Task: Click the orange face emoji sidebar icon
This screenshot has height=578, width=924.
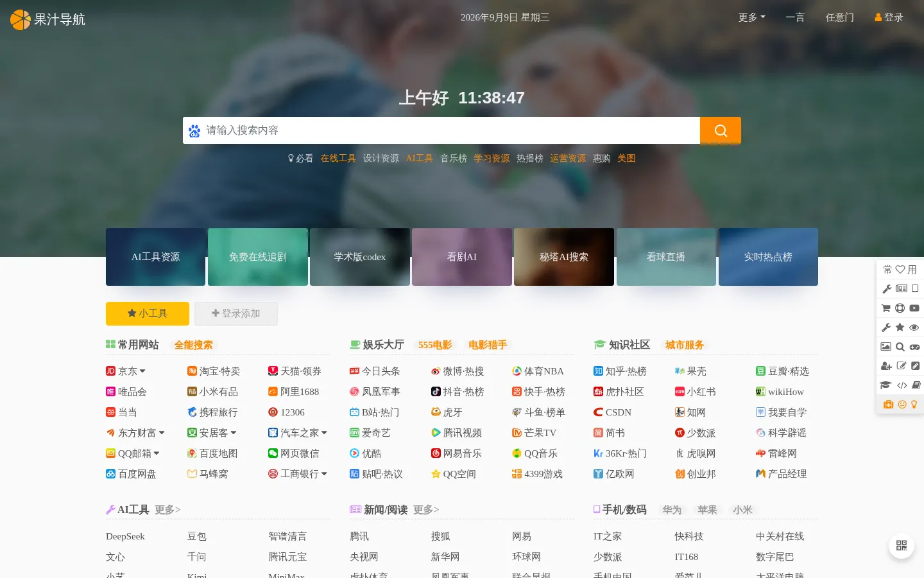Action: pyautogui.click(x=902, y=405)
